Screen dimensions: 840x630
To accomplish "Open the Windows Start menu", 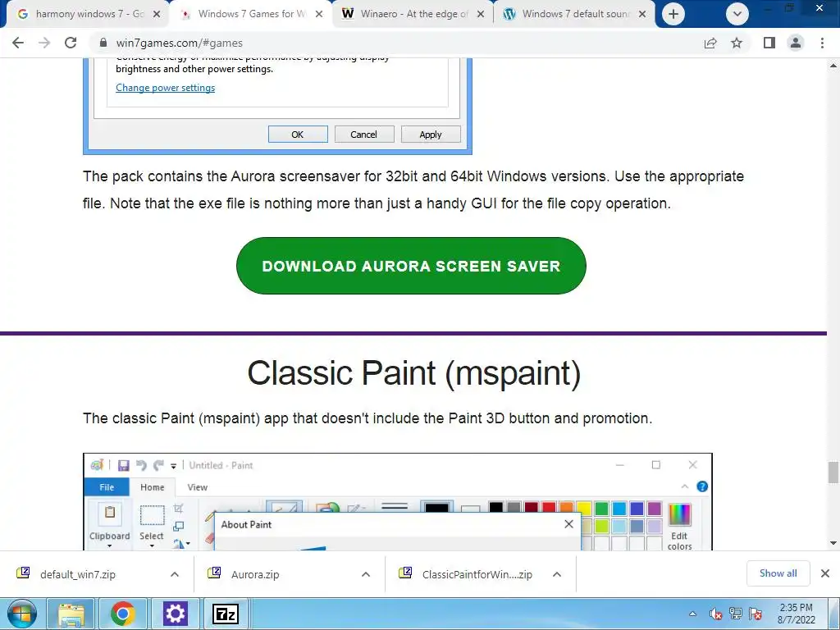I will click(21, 614).
